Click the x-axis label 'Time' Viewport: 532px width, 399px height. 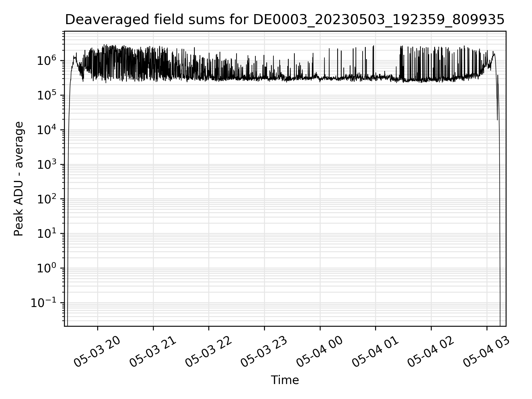(x=285, y=380)
